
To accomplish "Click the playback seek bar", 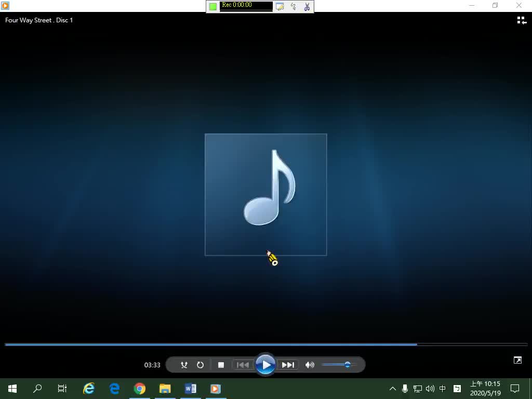I will click(266, 344).
